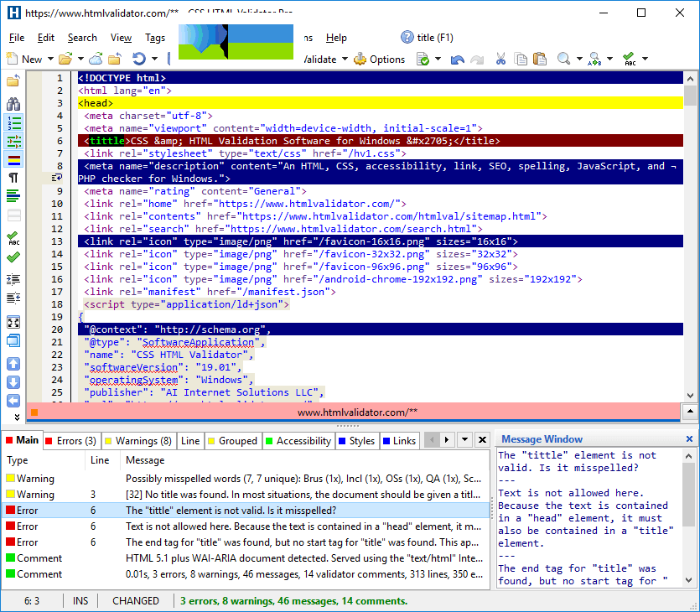This screenshot has width=700, height=612.
Task: Click the Paste clipboard icon
Action: click(x=540, y=59)
